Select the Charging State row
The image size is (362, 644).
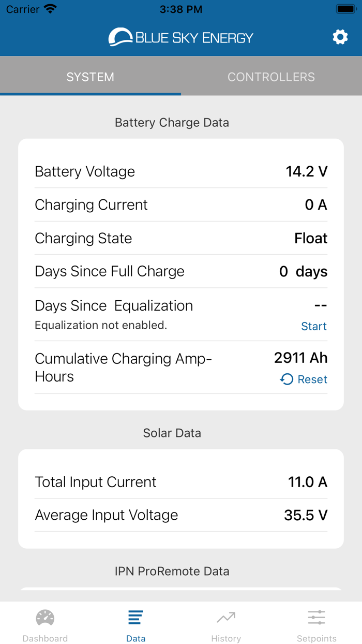click(x=181, y=238)
